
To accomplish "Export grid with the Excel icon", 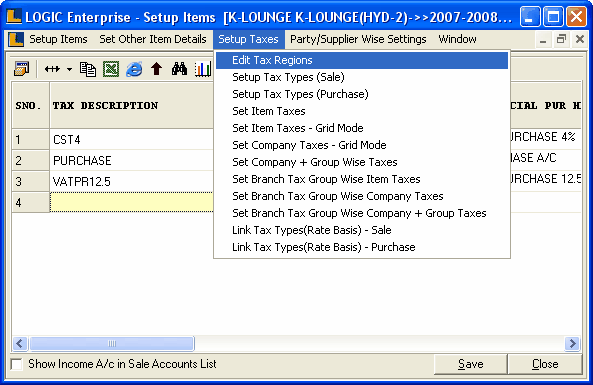I will 111,69.
